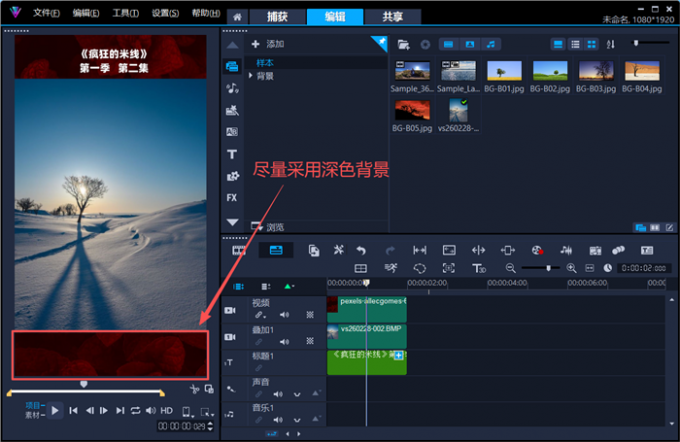Click the 添加 add folder button

(x=268, y=44)
